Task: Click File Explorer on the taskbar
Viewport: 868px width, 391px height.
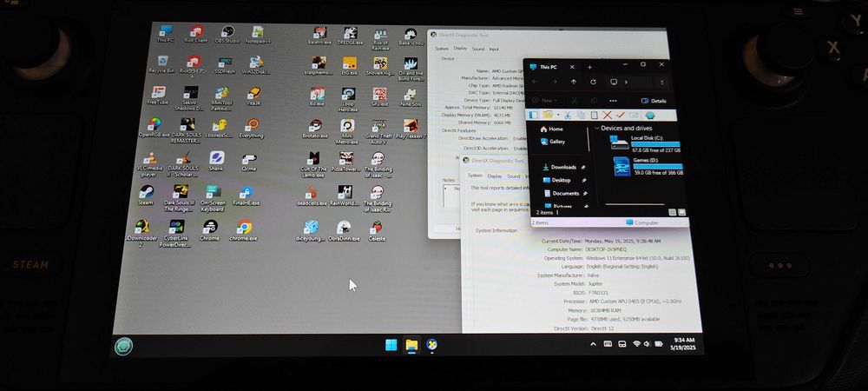Action: [x=411, y=346]
